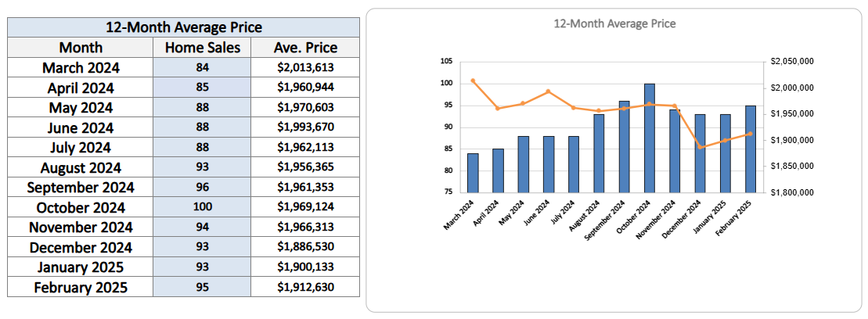Select the 'December 2024' table cell
The height and width of the screenshot is (319, 868).
pos(81,247)
